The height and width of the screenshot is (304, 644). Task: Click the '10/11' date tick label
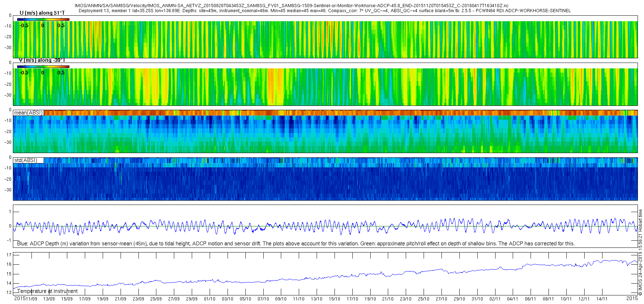[x=566, y=299]
